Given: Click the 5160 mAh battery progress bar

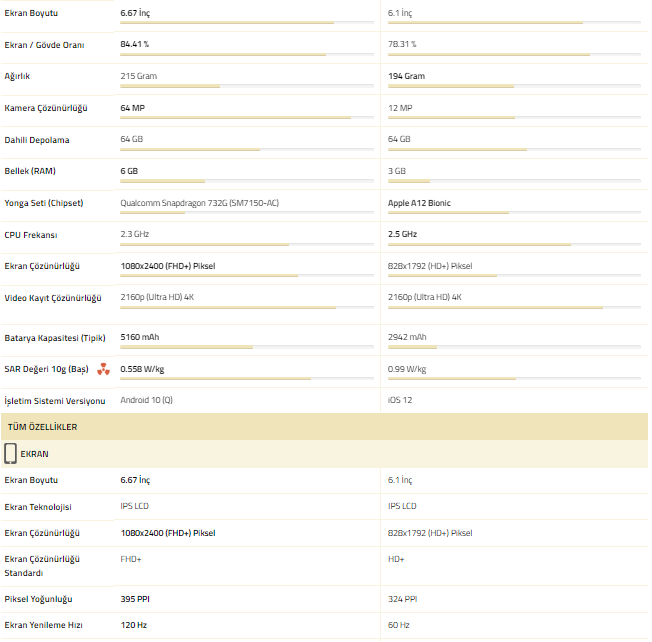Looking at the screenshot, I should [x=247, y=347].
